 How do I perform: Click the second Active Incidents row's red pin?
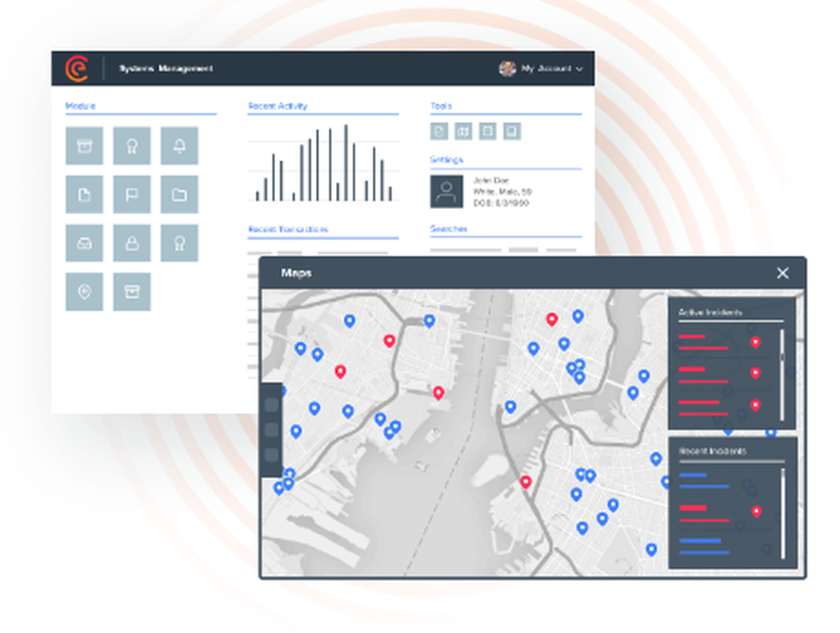755,373
